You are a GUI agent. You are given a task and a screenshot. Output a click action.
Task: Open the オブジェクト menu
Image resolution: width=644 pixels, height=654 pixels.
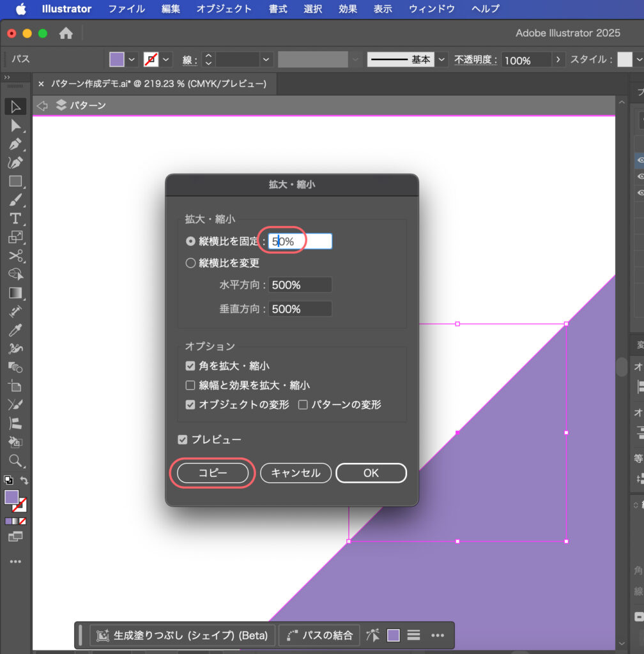coord(224,9)
